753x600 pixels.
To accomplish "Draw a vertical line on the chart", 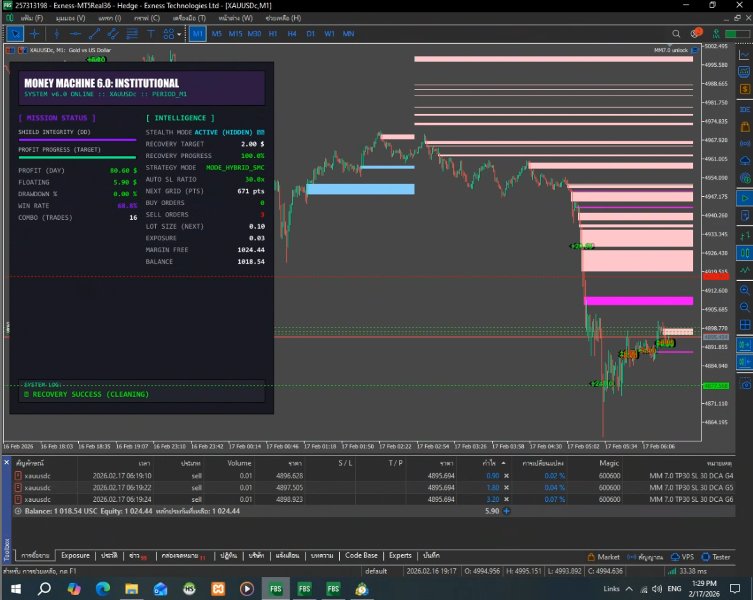I will pos(57,34).
